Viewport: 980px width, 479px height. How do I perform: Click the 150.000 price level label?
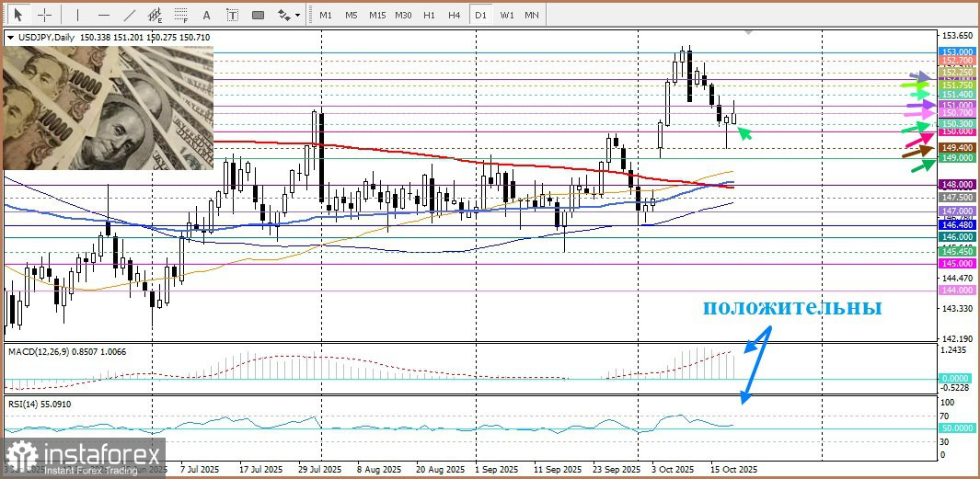957,131
